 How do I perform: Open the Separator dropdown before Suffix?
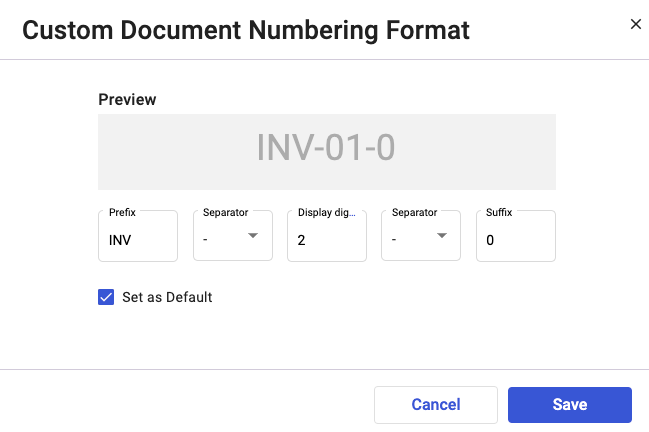tap(421, 236)
